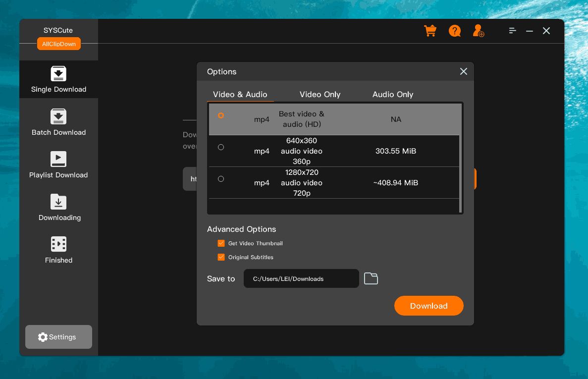Open the folder browse icon for save location
Image resolution: width=588 pixels, height=379 pixels.
coord(371,278)
